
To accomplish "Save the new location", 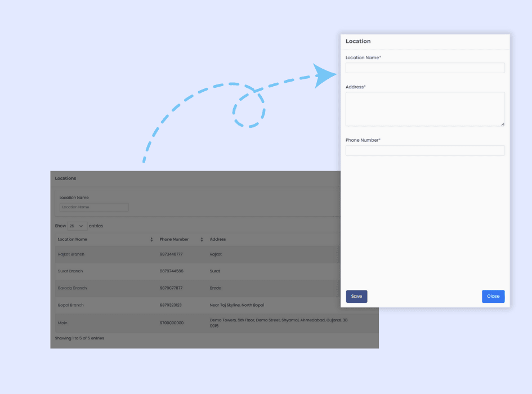I will (356, 296).
